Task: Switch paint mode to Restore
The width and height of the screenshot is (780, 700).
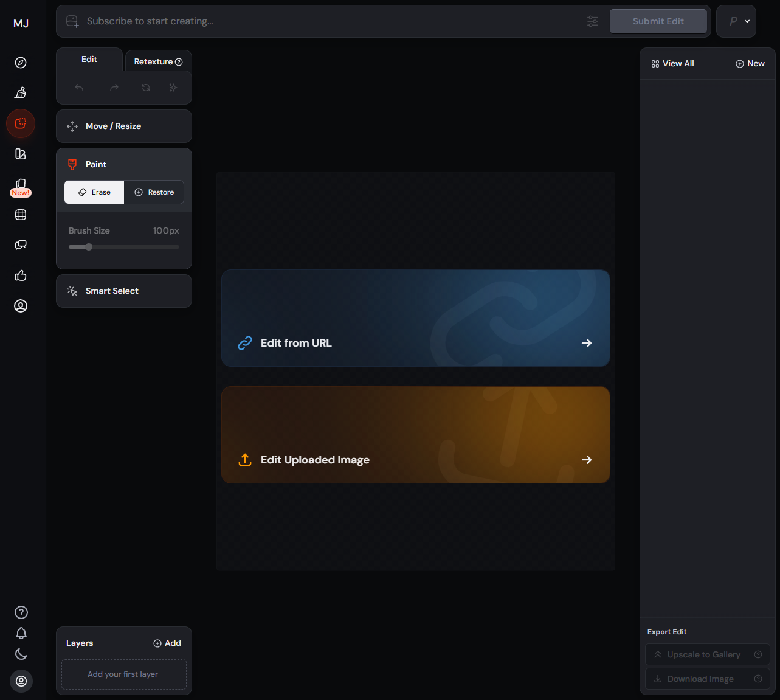Action: tap(154, 192)
